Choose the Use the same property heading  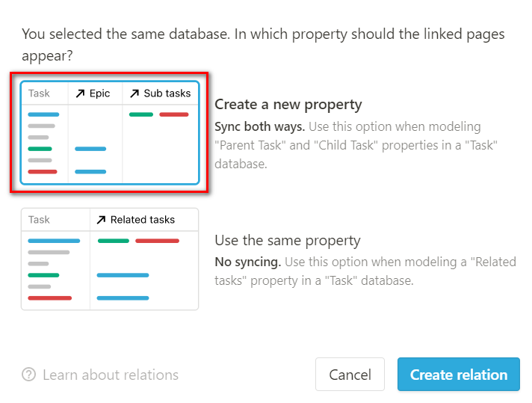(288, 240)
